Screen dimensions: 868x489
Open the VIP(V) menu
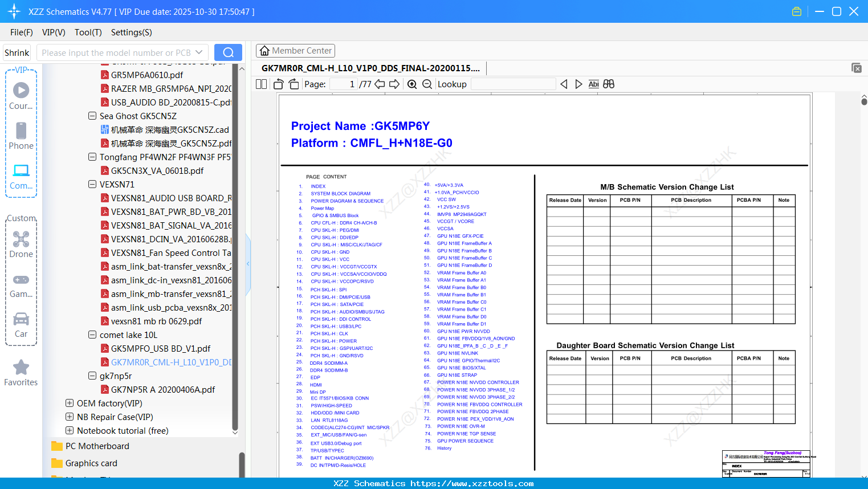54,32
